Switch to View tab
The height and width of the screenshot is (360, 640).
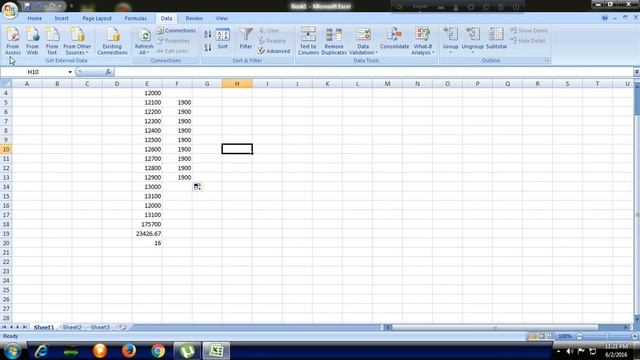coord(222,18)
